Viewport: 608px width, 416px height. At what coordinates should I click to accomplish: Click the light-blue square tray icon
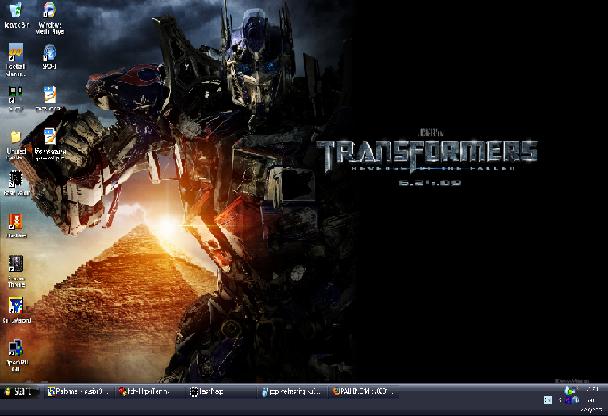coord(548,400)
